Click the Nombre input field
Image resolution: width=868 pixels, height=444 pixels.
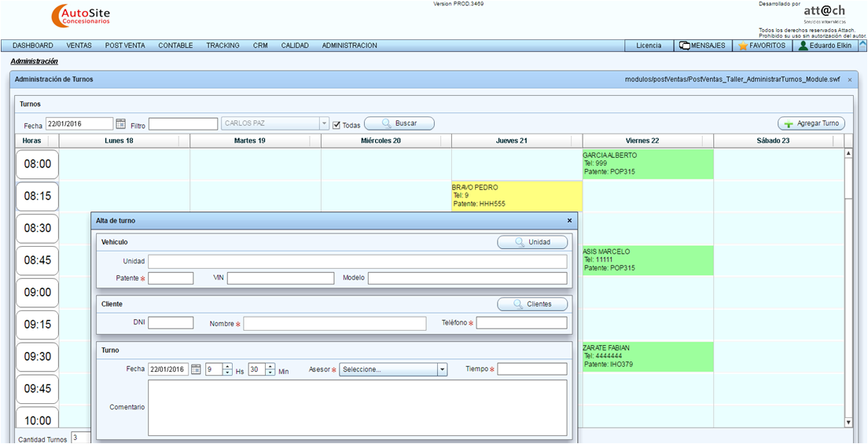pos(335,323)
